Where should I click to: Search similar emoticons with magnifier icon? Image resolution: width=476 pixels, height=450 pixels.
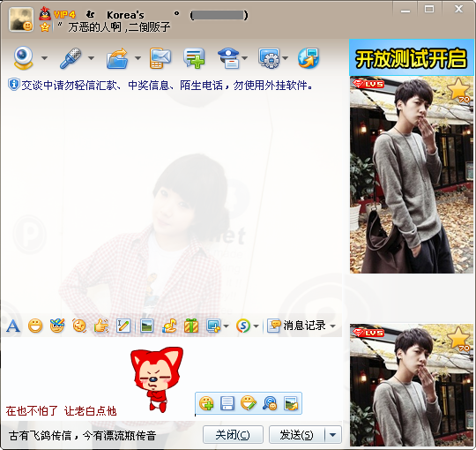pyautogui.click(x=270, y=403)
